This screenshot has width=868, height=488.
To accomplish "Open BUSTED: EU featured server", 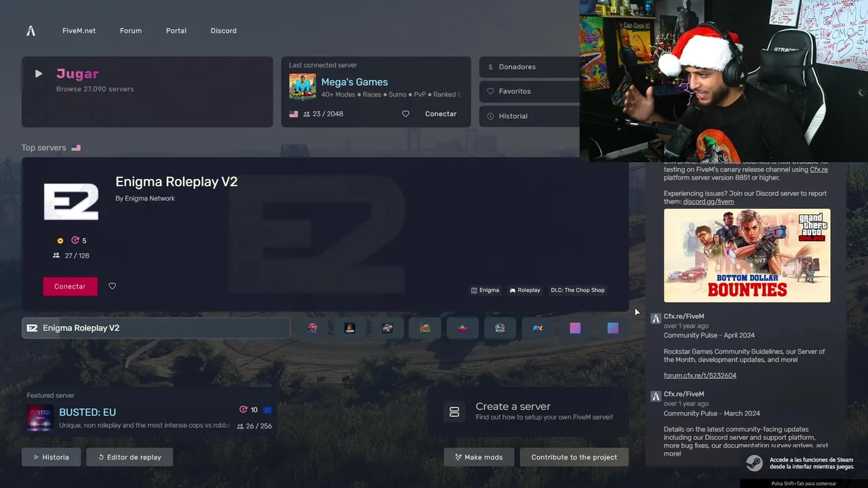I will [149, 412].
